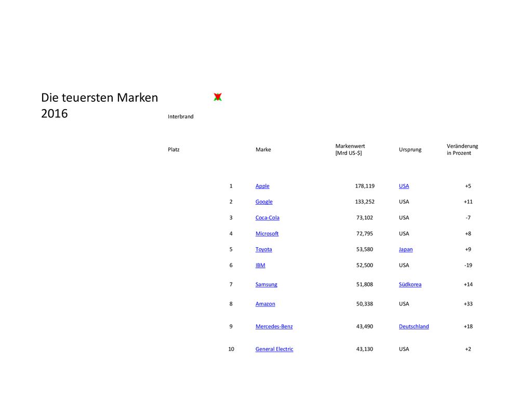Select the Platz column header
Viewport: 532px width, 399px height.
pyautogui.click(x=174, y=149)
